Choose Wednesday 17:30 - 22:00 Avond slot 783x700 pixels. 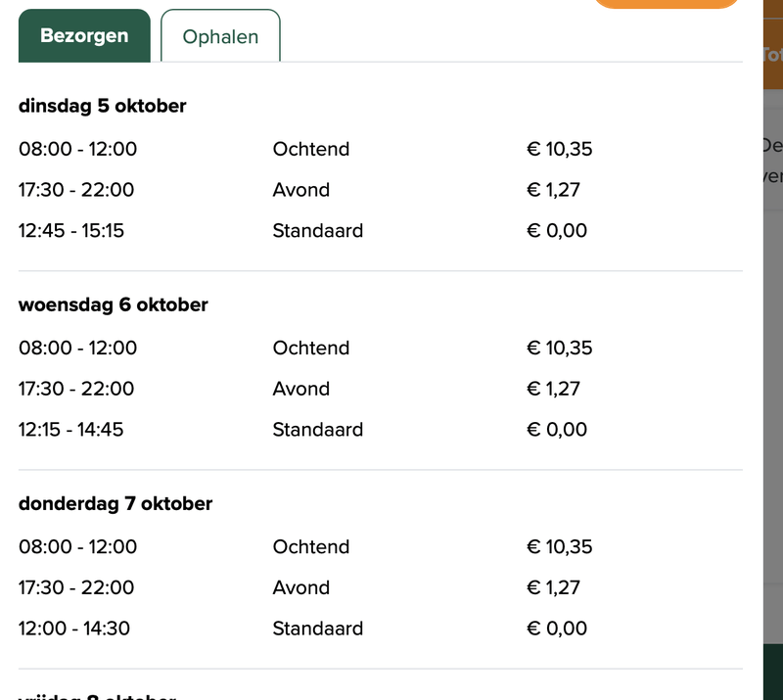click(x=76, y=389)
